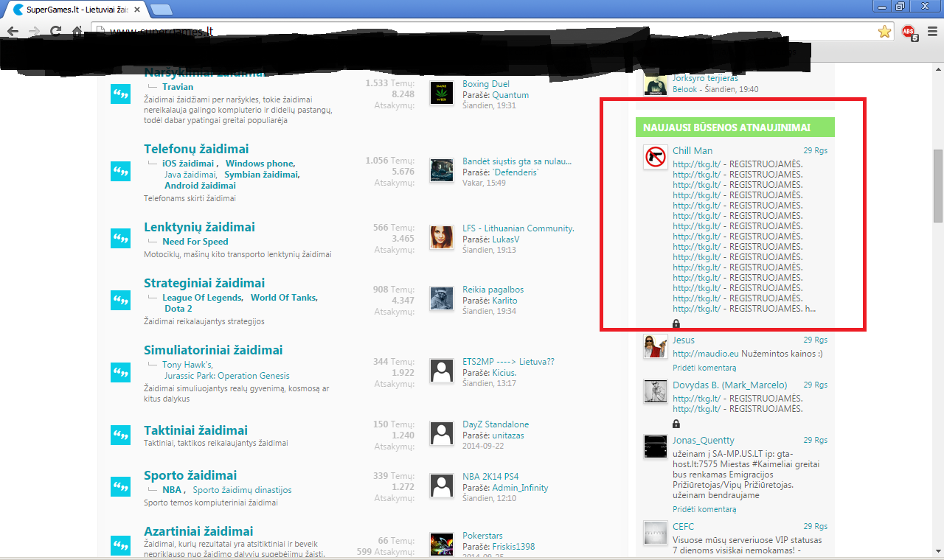
Task: Open the ETS2MP Lietuva topic
Action: (x=508, y=362)
